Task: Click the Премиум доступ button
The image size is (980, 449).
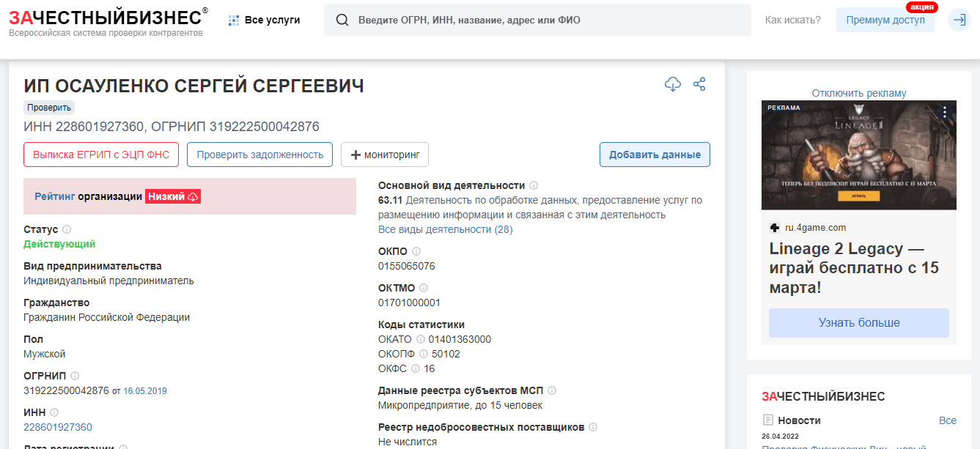Action: [x=885, y=20]
